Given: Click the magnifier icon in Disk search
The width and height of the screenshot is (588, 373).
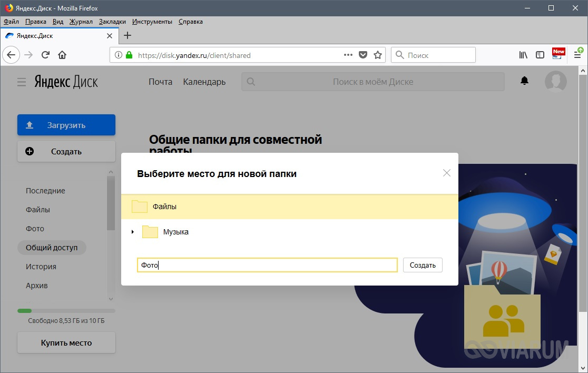Looking at the screenshot, I should 251,82.
